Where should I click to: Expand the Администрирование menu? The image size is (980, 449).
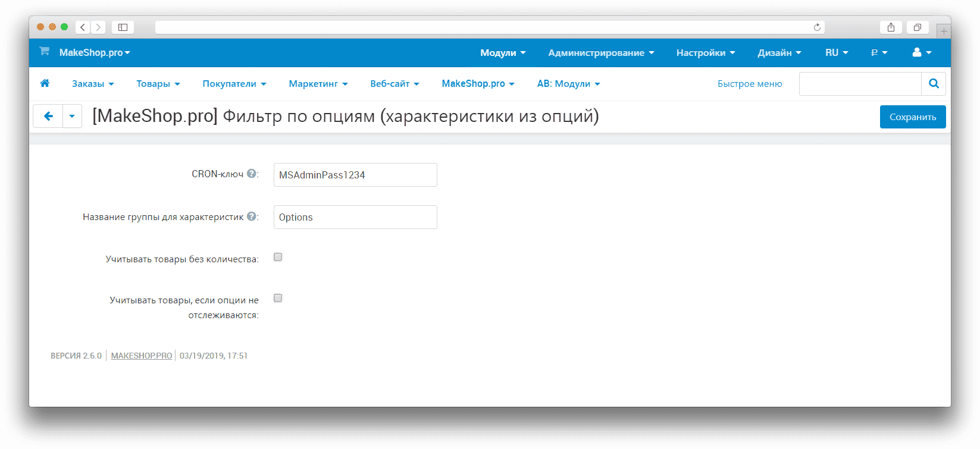[x=601, y=53]
